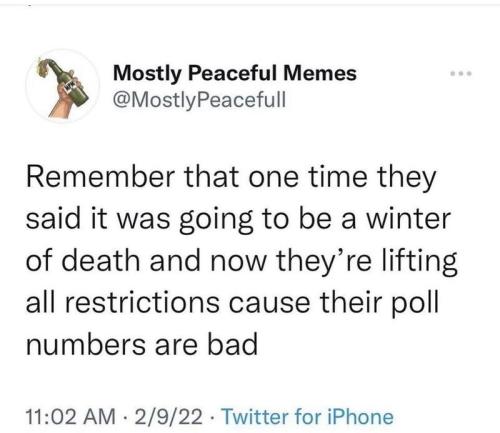Click the Mostly Peaceful Memes display name
The height and width of the screenshot is (433, 500).
[x=235, y=73]
